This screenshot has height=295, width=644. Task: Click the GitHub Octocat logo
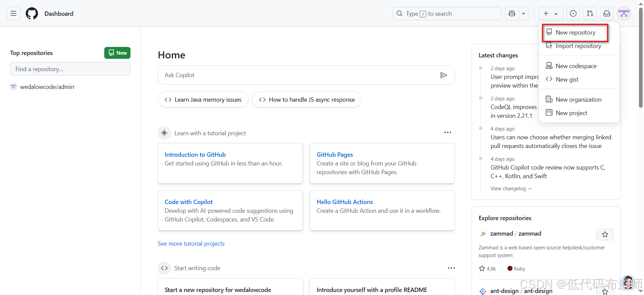tap(32, 13)
